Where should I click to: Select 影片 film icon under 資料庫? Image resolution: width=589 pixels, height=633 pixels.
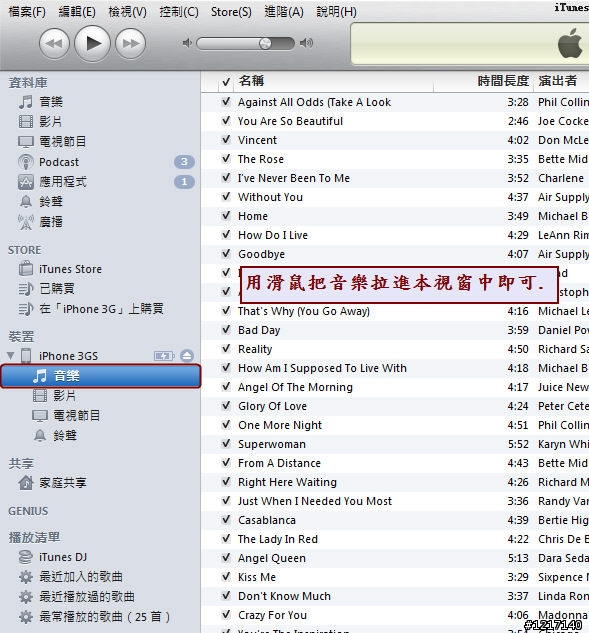(x=26, y=122)
